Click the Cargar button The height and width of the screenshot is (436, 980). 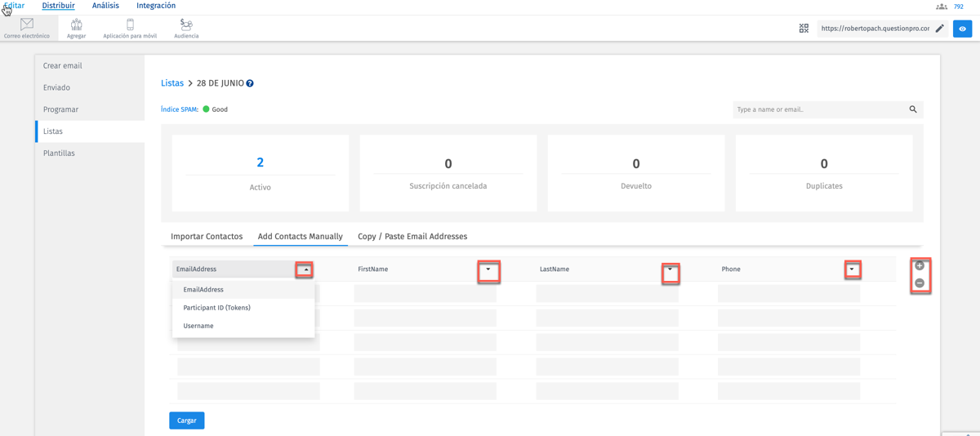coord(187,420)
